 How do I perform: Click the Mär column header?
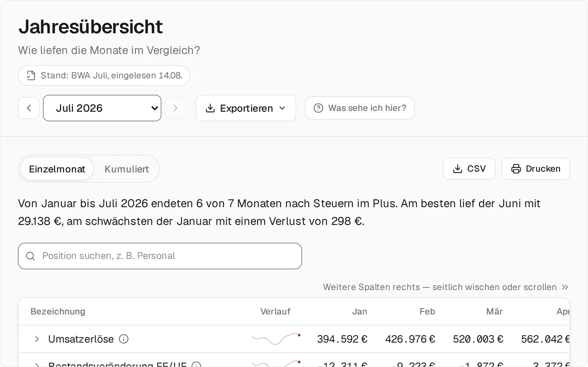495,312
